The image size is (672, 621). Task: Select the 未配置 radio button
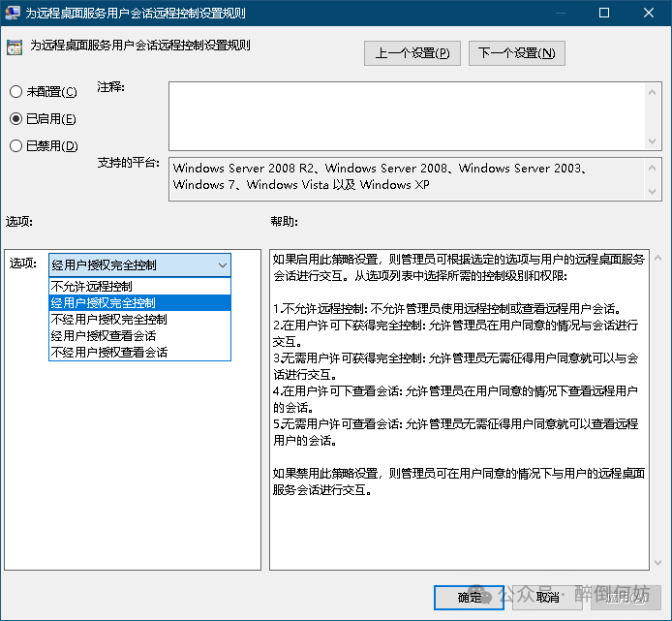(x=15, y=92)
